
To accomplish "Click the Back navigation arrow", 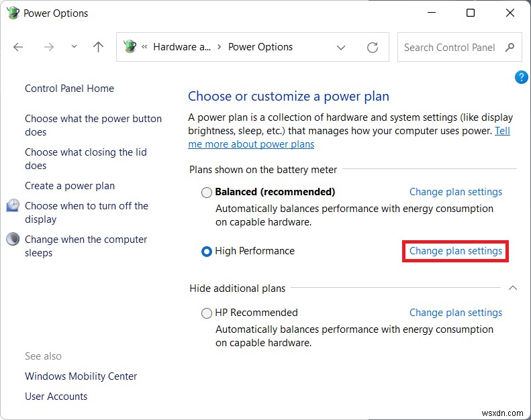I will [x=18, y=47].
